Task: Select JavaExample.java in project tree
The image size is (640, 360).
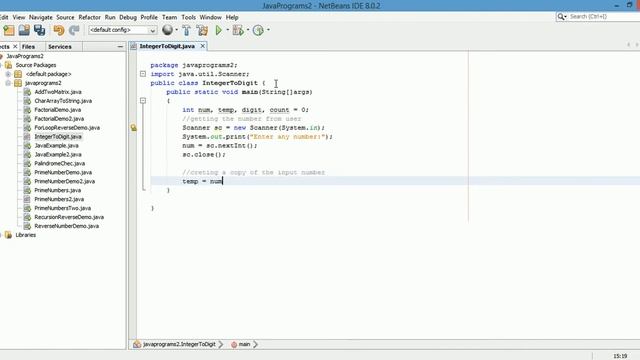Action: tap(56, 146)
